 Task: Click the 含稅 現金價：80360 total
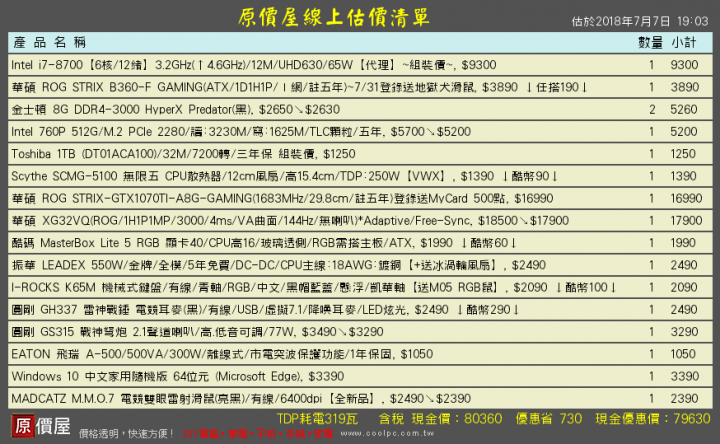tap(440, 419)
